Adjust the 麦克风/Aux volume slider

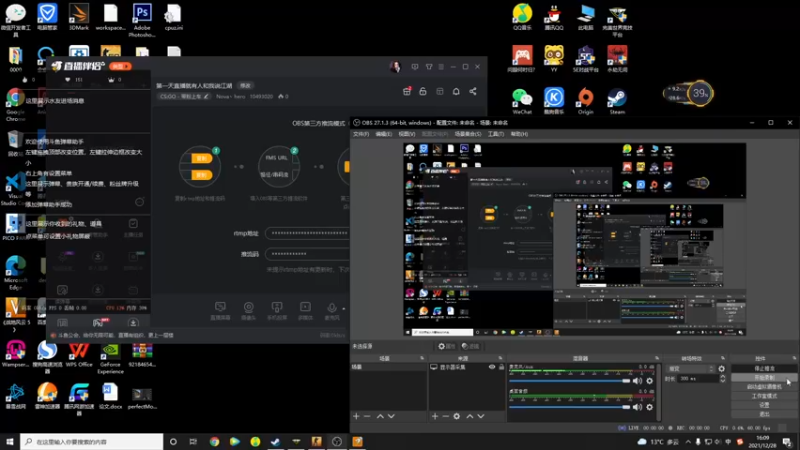[569, 381]
